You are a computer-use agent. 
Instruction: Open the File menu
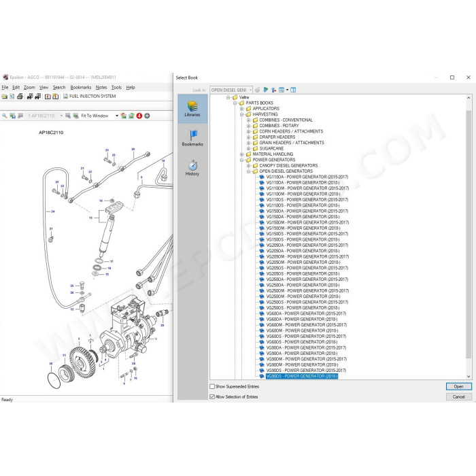(5, 88)
